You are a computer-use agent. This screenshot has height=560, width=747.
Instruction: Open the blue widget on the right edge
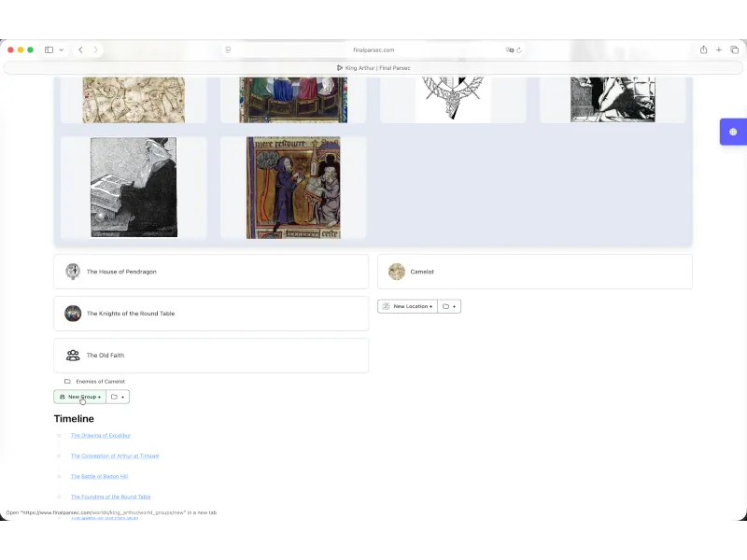(733, 132)
